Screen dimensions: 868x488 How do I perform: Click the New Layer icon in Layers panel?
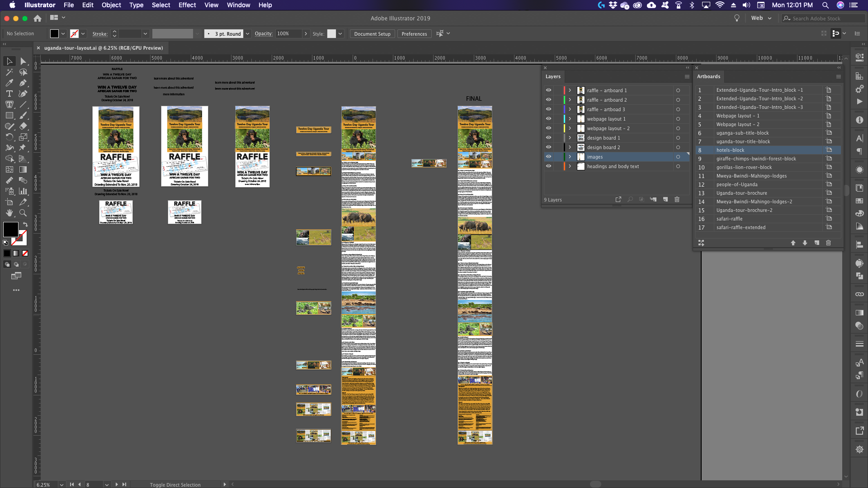665,199
